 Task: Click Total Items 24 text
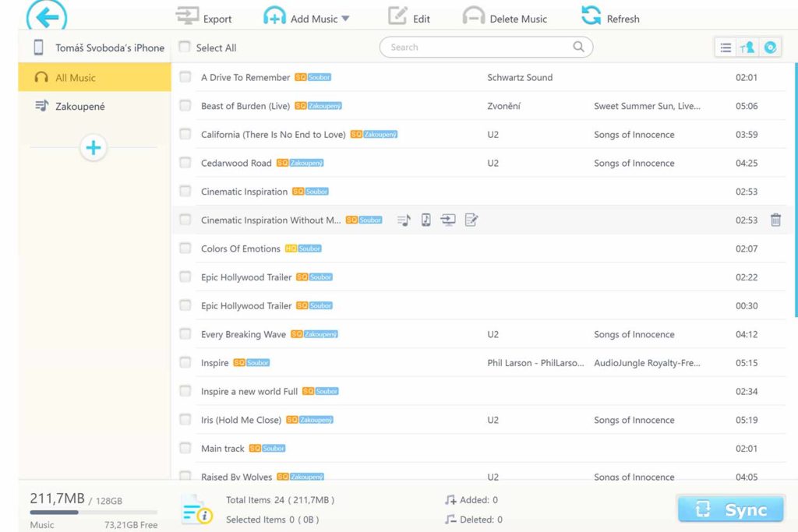click(x=255, y=500)
